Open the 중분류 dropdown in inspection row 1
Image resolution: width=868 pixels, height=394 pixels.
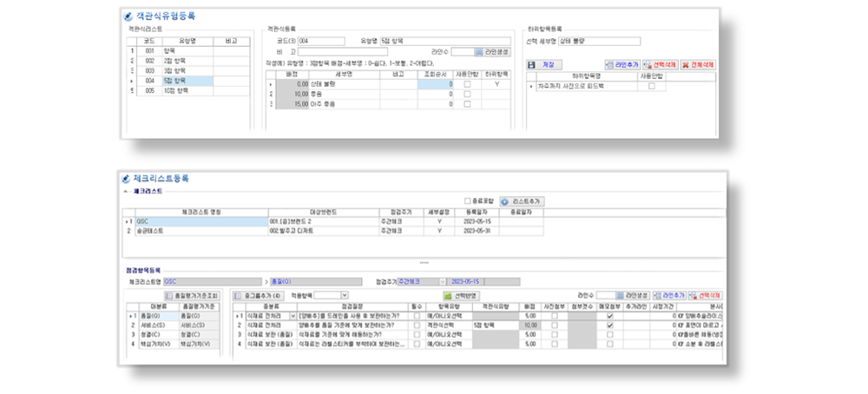tap(293, 315)
